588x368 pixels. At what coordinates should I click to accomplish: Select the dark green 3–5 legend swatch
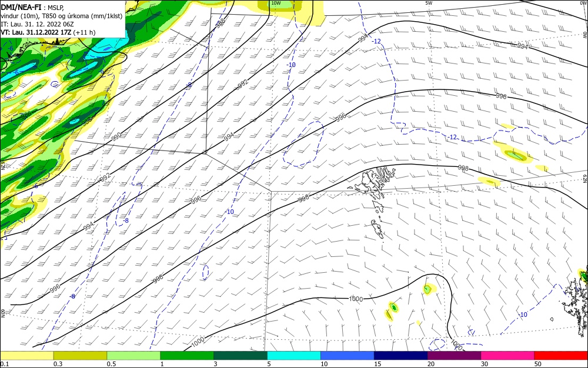(x=240, y=356)
